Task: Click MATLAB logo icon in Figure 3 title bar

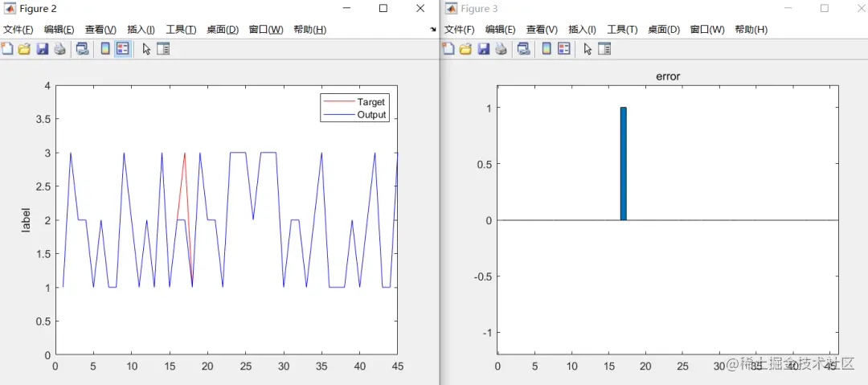Action: (x=451, y=8)
